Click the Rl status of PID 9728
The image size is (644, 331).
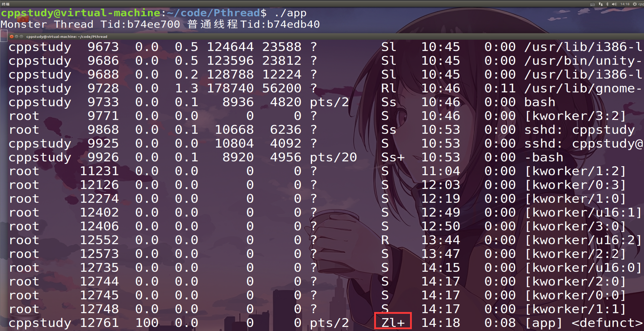click(x=389, y=88)
